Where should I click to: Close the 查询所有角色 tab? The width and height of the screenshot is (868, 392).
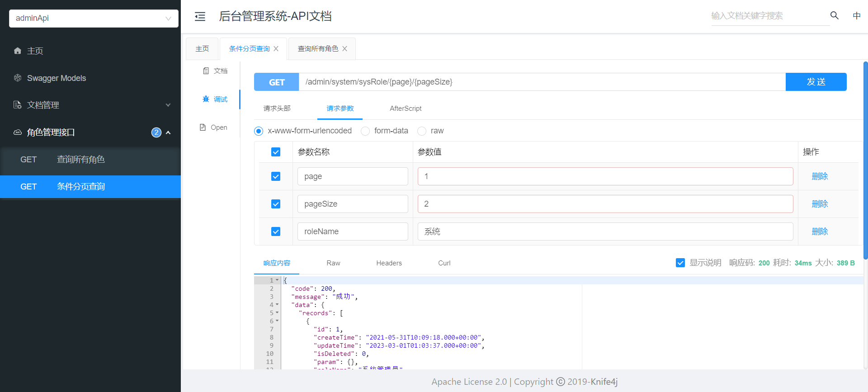tap(344, 49)
